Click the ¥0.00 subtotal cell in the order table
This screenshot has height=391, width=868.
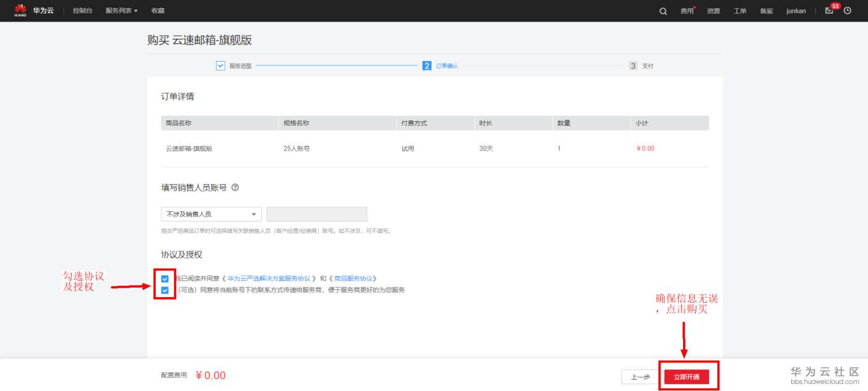pos(645,149)
